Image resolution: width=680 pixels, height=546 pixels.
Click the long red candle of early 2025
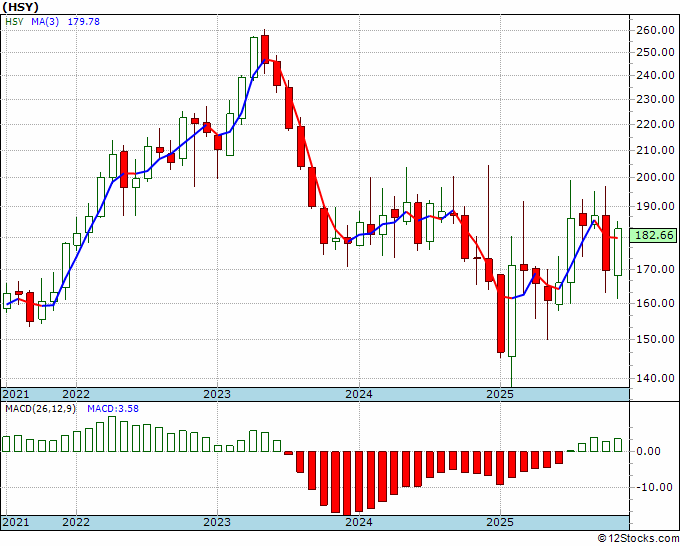coord(501,314)
